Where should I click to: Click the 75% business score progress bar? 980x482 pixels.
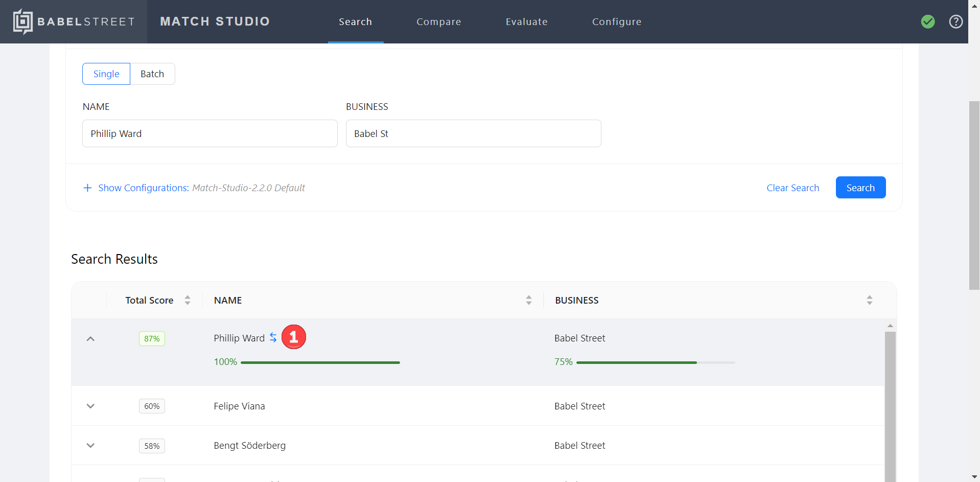(x=656, y=362)
